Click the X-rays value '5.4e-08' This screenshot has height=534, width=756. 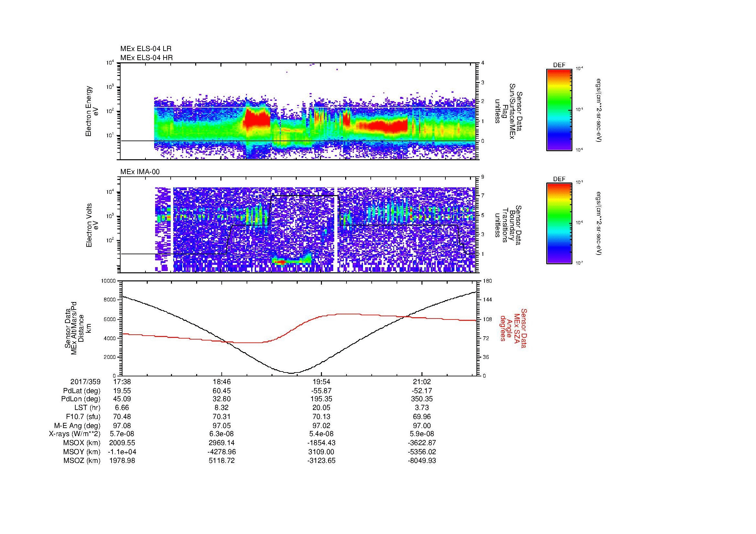coord(321,434)
